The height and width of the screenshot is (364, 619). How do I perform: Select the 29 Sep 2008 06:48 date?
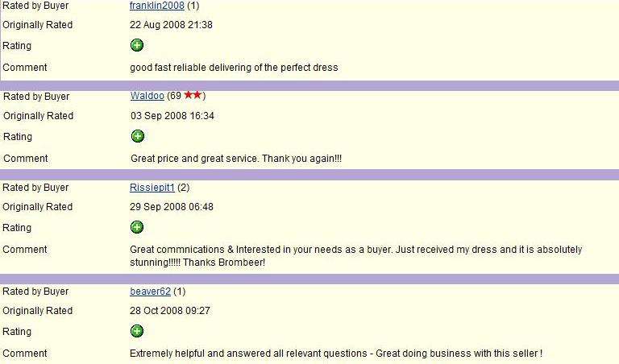pos(172,207)
